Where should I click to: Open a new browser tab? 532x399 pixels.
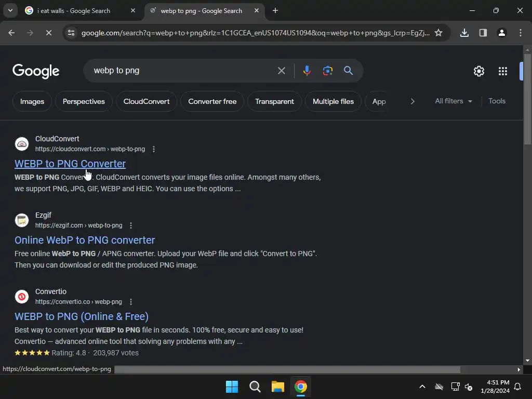coord(275,10)
